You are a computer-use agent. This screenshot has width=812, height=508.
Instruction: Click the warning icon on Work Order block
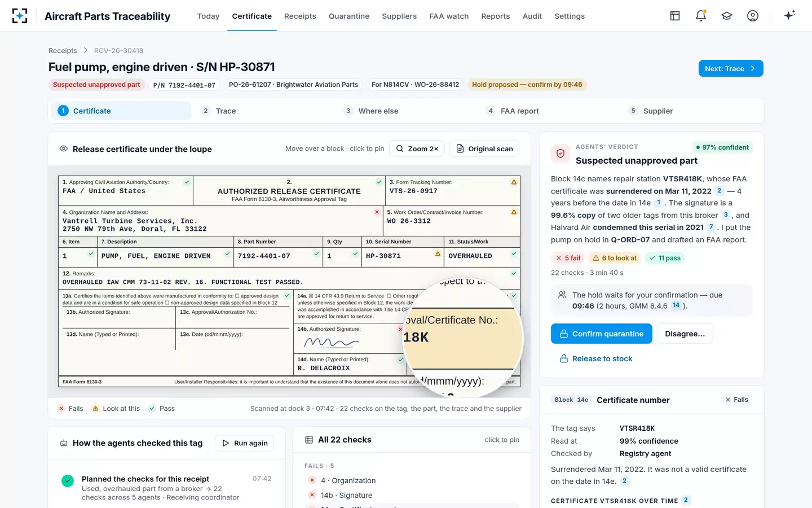pos(514,212)
